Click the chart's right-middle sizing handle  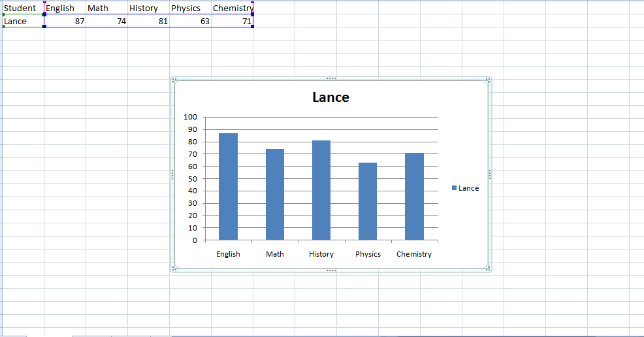490,174
